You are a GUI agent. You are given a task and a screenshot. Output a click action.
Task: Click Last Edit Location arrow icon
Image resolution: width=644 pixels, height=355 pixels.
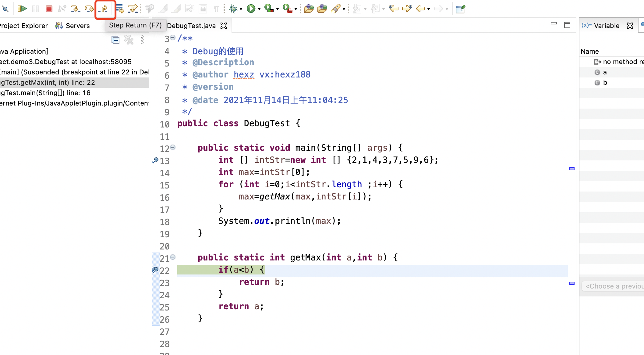click(394, 9)
